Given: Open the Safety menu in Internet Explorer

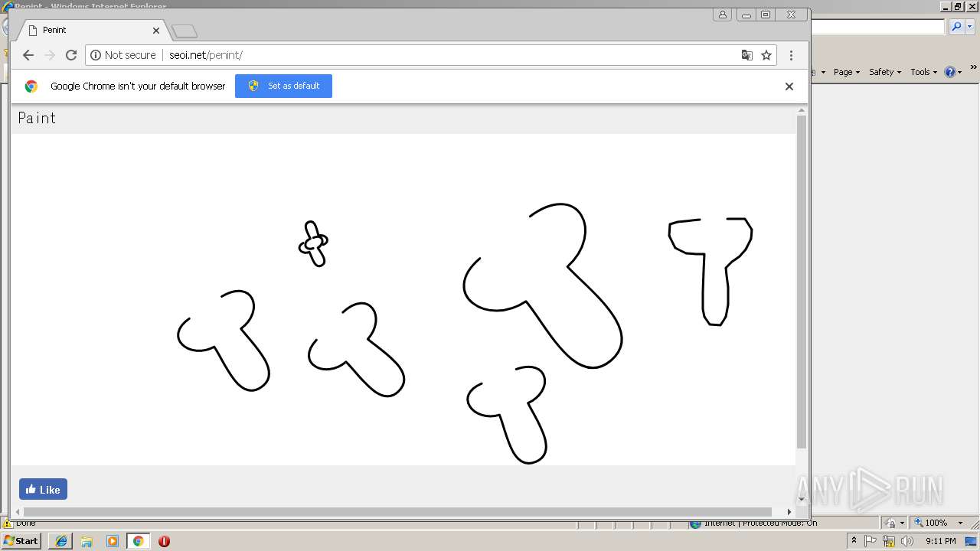Looking at the screenshot, I should point(885,72).
